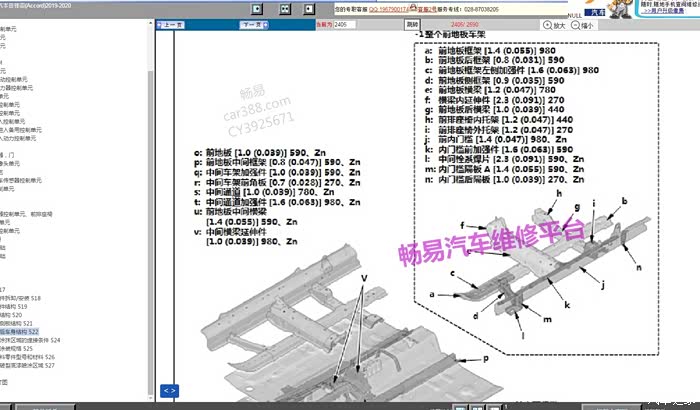Click the service hotline text 028-87038205
Image resolution: width=700 pixels, height=410 pixels.
pyautogui.click(x=481, y=9)
